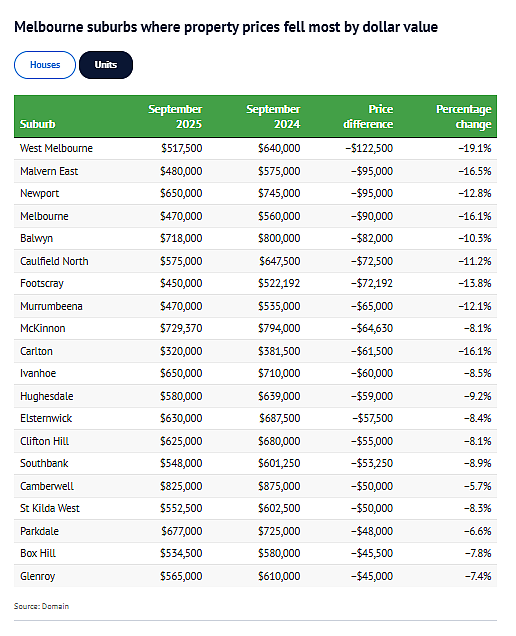Click the St Kilda West suburb name

point(50,508)
